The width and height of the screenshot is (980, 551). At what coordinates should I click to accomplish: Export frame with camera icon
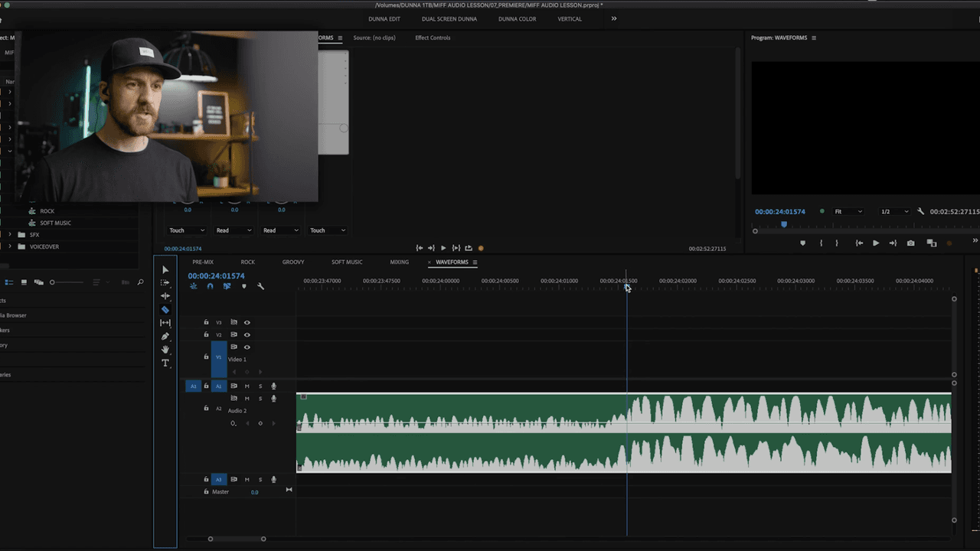coord(910,243)
